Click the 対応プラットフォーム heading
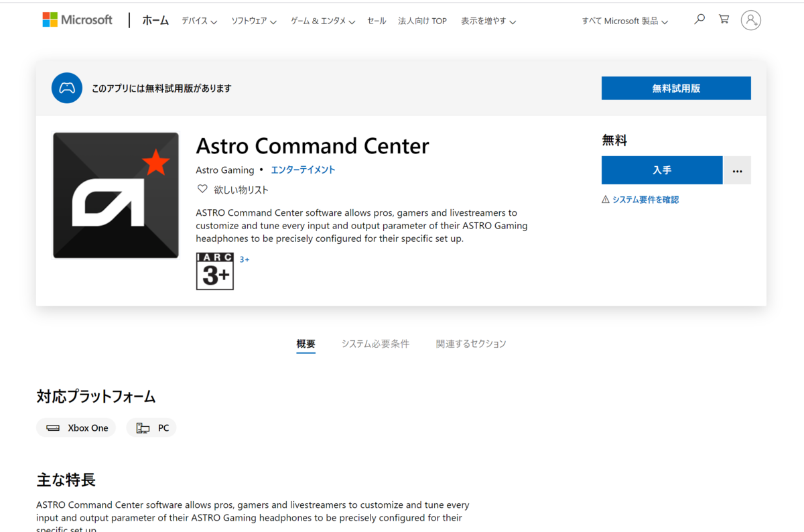The width and height of the screenshot is (804, 532). [x=96, y=397]
